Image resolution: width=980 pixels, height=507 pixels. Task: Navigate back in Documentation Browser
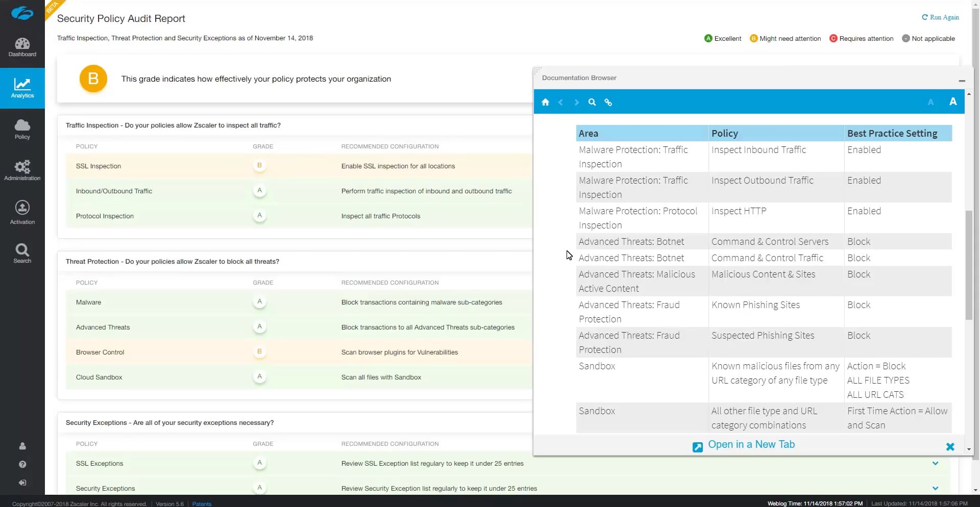coord(560,102)
